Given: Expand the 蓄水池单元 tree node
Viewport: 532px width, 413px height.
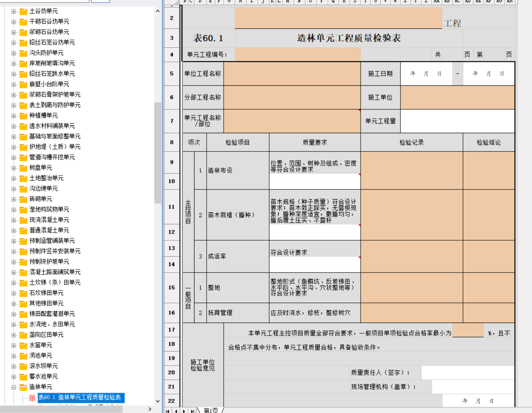Looking at the screenshot, I should 14,377.
